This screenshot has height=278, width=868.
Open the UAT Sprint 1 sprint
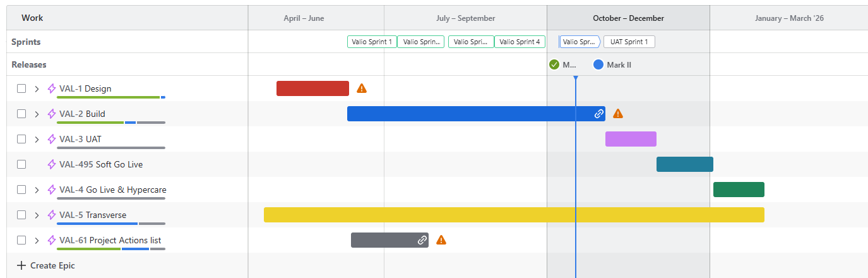coord(629,42)
